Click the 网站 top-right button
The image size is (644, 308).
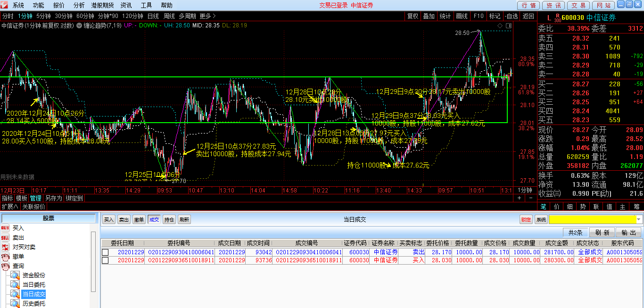coord(603,5)
